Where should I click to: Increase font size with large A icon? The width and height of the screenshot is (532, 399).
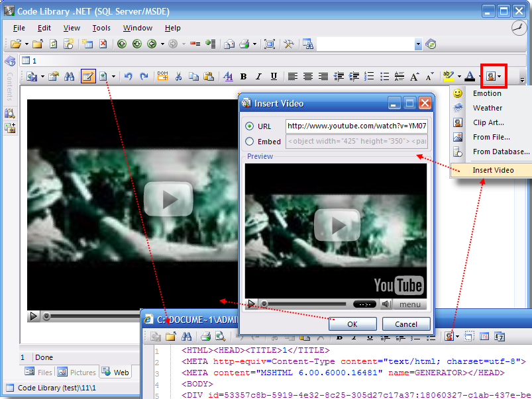(414, 77)
